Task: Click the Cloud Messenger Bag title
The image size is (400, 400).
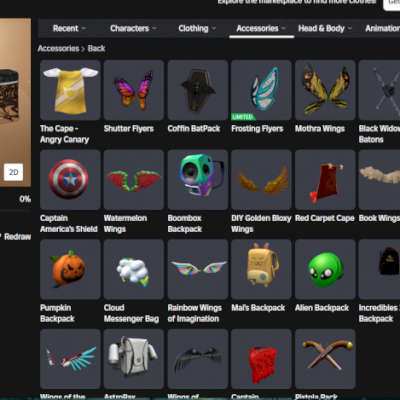Action: point(131,313)
